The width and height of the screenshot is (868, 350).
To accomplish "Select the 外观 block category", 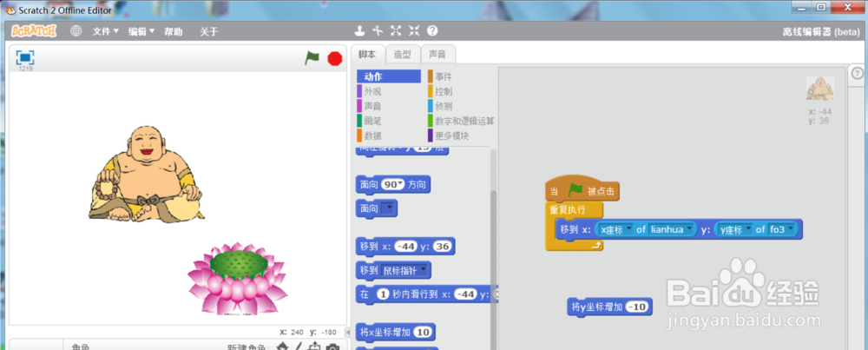I will click(372, 91).
